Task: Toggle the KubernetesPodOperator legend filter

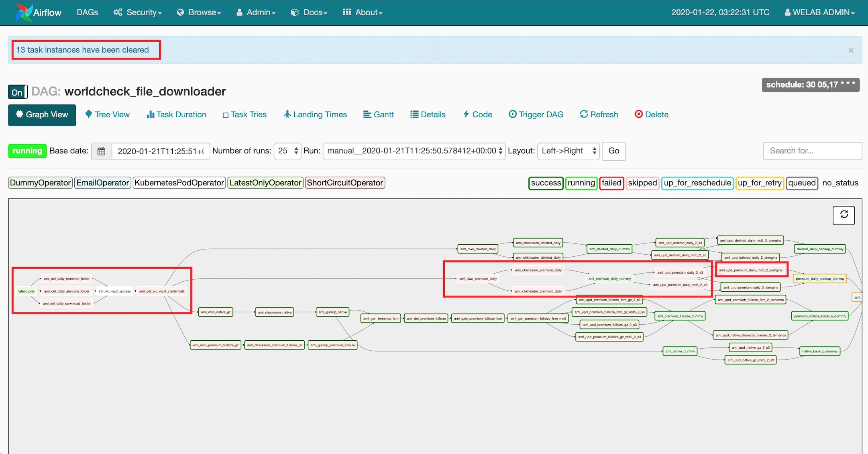Action: (x=179, y=183)
